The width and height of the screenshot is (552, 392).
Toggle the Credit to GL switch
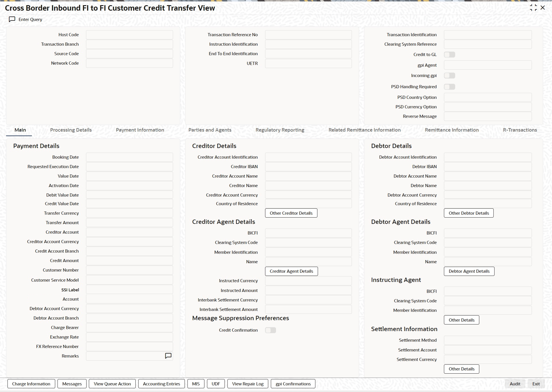[x=449, y=55]
